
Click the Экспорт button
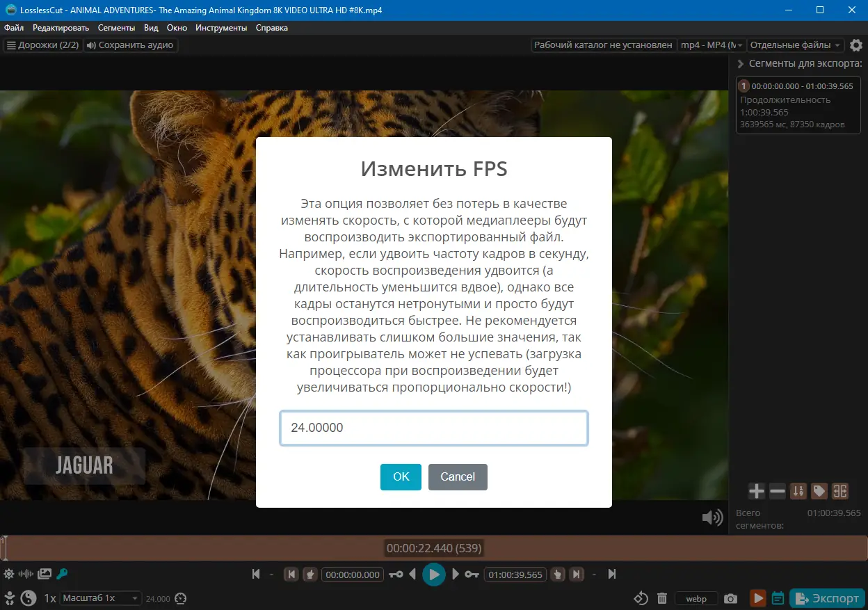pos(827,598)
